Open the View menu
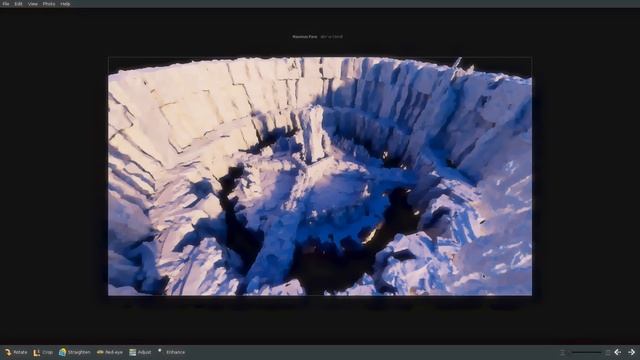This screenshot has width=640, height=360. [33, 4]
